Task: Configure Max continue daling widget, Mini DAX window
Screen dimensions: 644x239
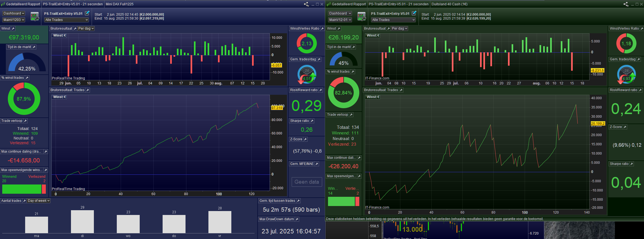Action: tap(46, 152)
